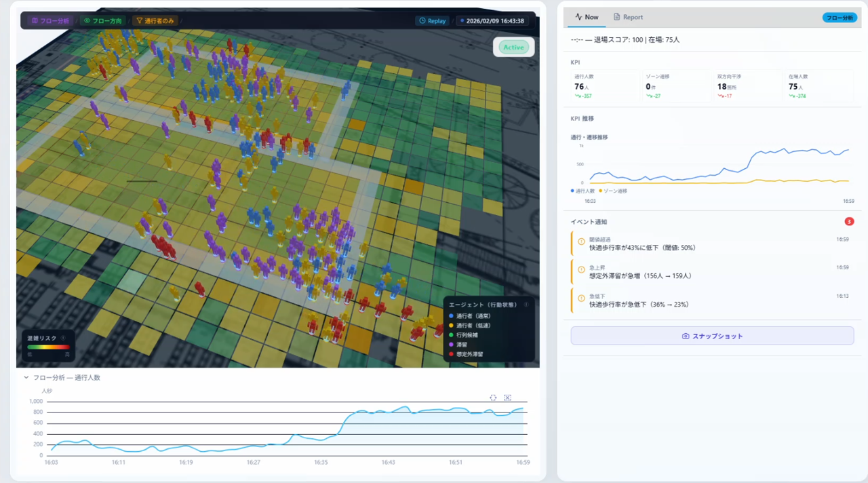Open the 快適歩行率が43%に低下 event
Image resolution: width=868 pixels, height=483 pixels.
pos(712,244)
